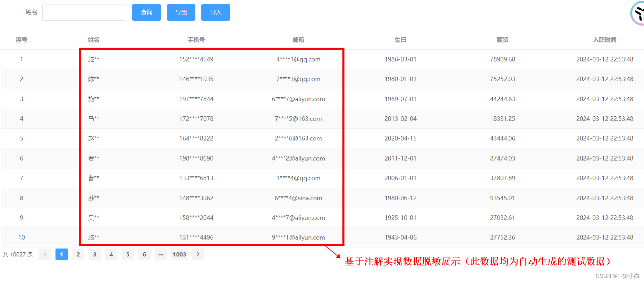Click birthday 2013-02-04
The image size is (644, 282).
pos(400,119)
